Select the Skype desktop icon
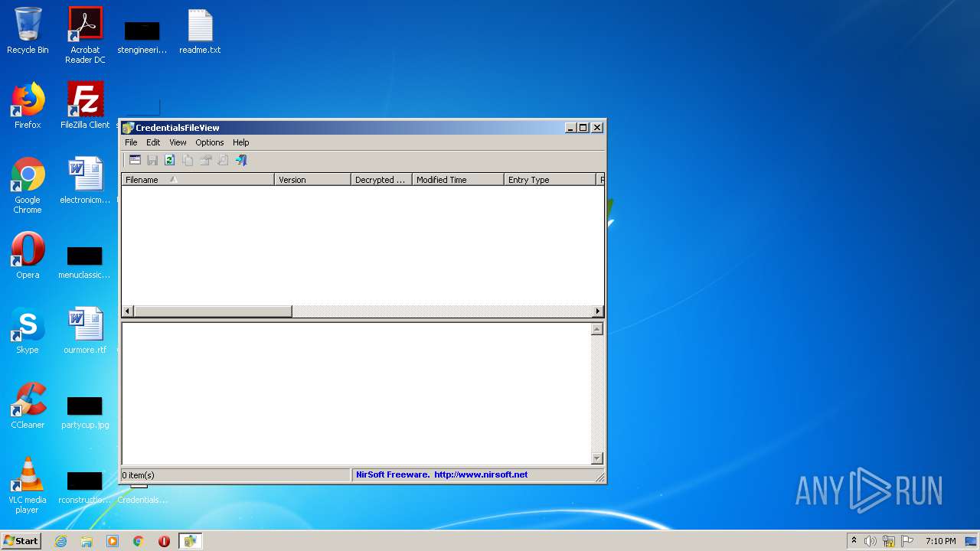The image size is (980, 551). (28, 331)
